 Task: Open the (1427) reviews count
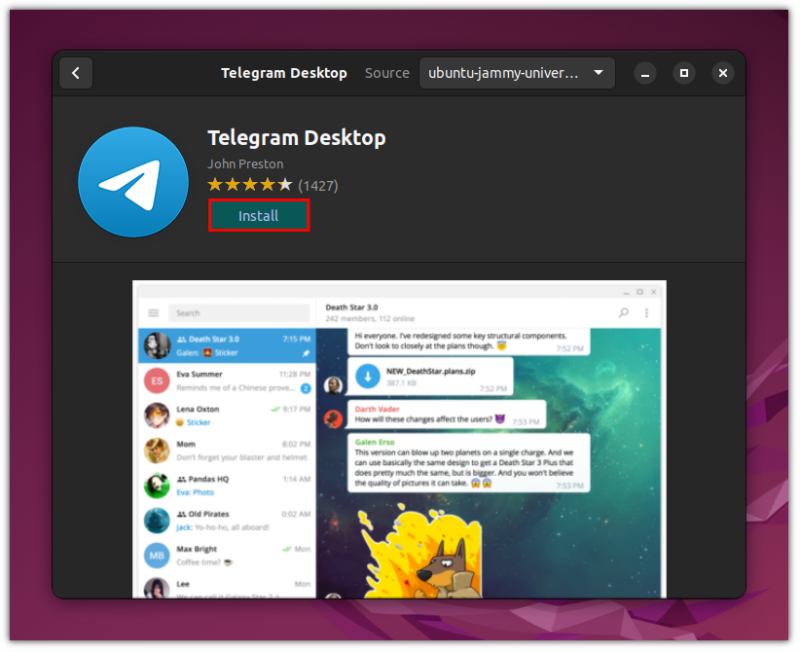coord(318,186)
